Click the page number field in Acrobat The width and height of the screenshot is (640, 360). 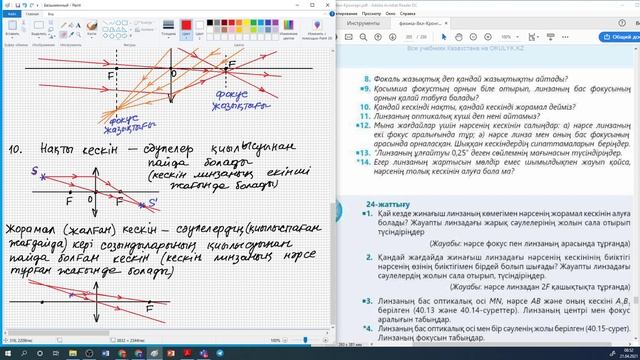pyautogui.click(x=409, y=37)
